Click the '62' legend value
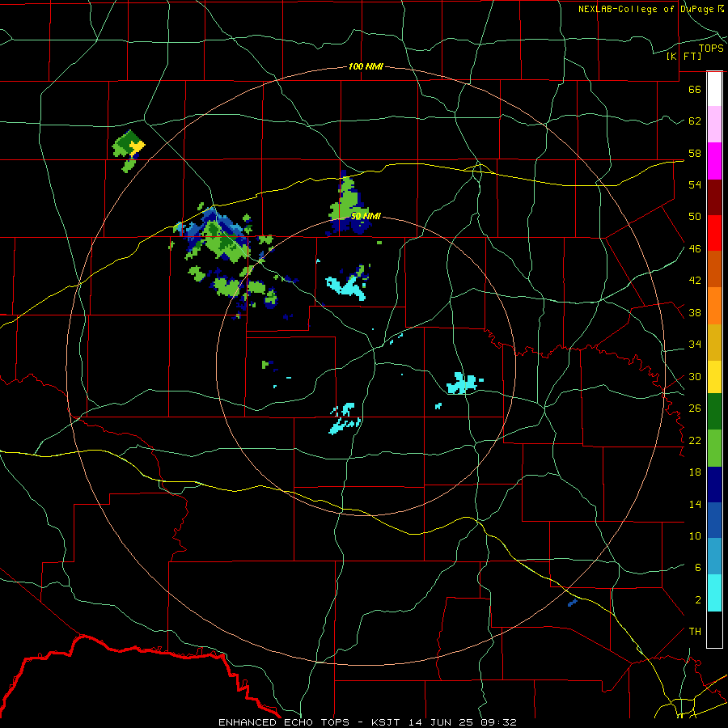This screenshot has height=728, width=728. pyautogui.click(x=695, y=121)
